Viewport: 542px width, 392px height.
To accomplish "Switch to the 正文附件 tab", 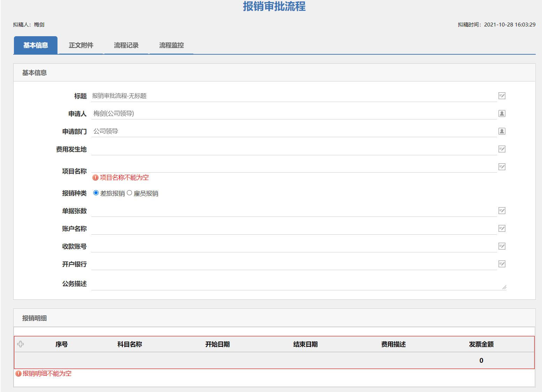I will (81, 45).
